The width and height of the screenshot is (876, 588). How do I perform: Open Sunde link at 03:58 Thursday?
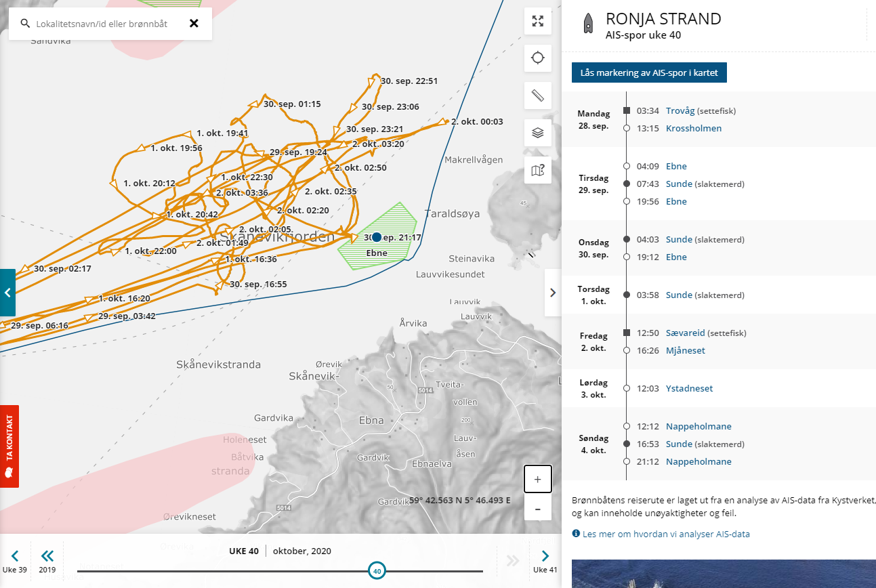tap(679, 295)
